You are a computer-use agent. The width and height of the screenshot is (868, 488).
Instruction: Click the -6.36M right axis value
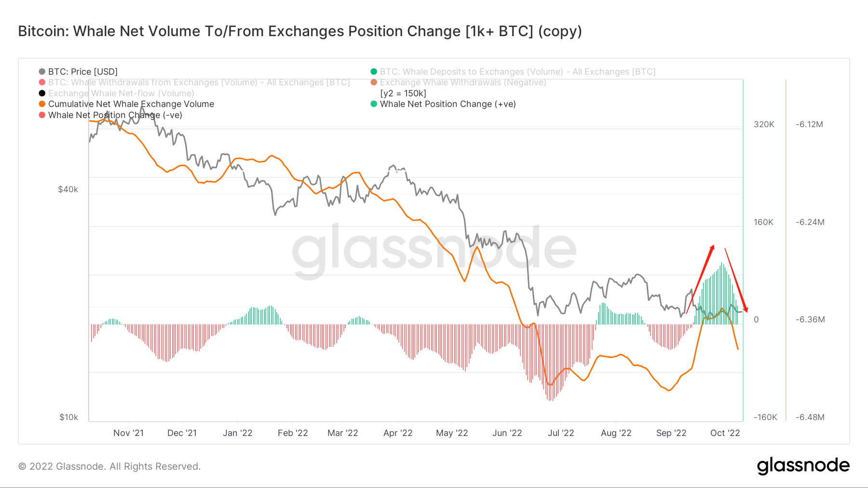810,319
